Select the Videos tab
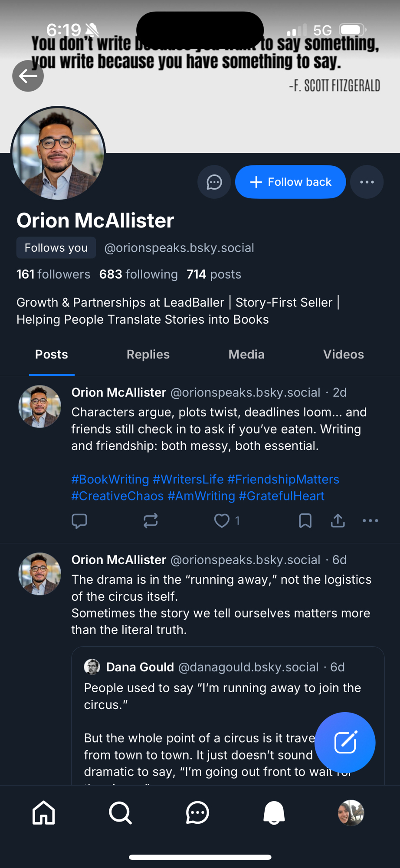 click(x=343, y=355)
